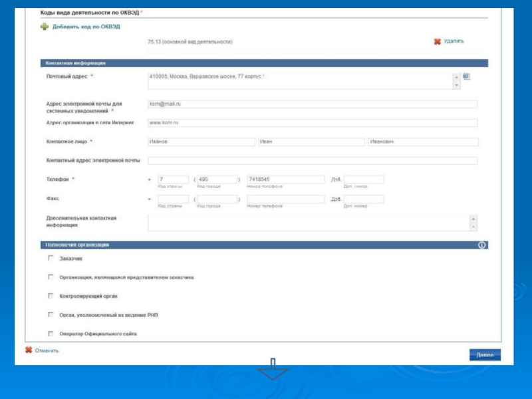Click the Удалить link
The width and height of the screenshot is (532, 399).
pos(454,41)
